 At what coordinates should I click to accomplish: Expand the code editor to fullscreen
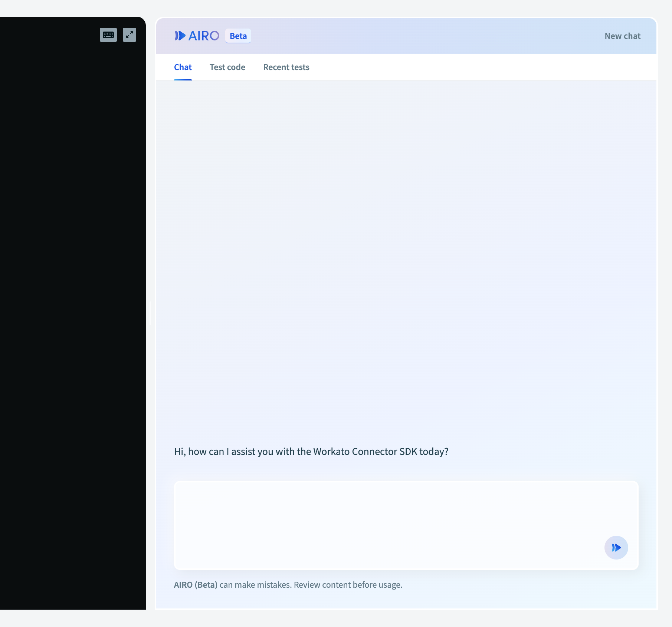pos(129,35)
